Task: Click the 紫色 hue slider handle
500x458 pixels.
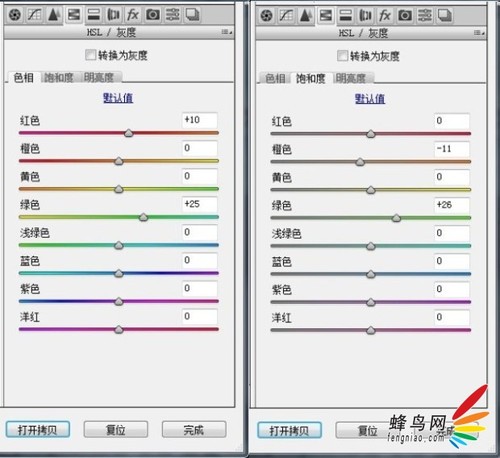Action: [x=119, y=301]
